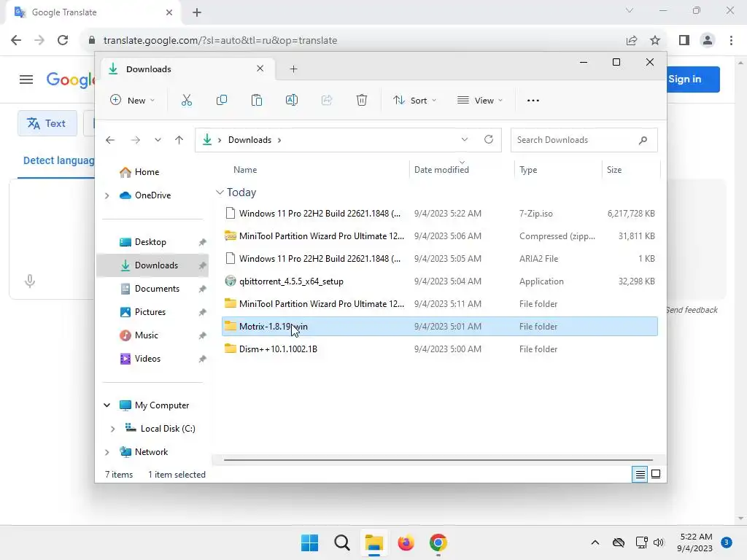This screenshot has height=560, width=747.
Task: Select the 7-Zip.iso Windows 11 Pro file
Action: (x=440, y=214)
